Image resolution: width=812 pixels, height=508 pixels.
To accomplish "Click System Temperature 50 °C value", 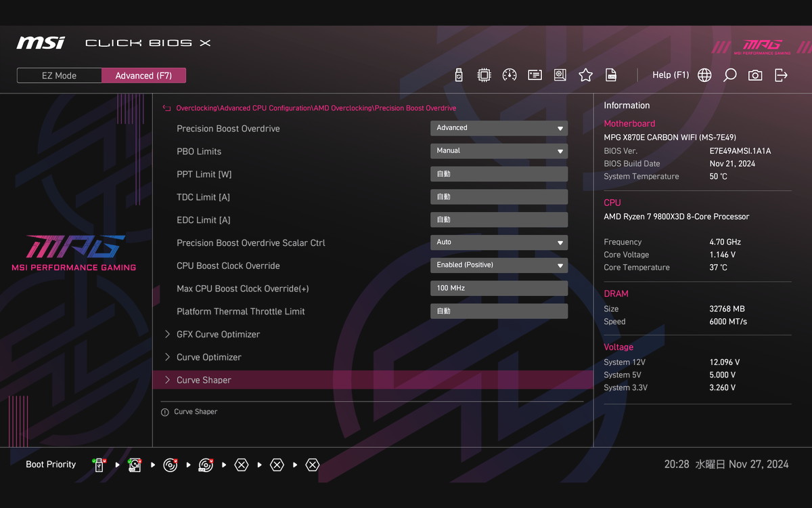I will pyautogui.click(x=719, y=177).
